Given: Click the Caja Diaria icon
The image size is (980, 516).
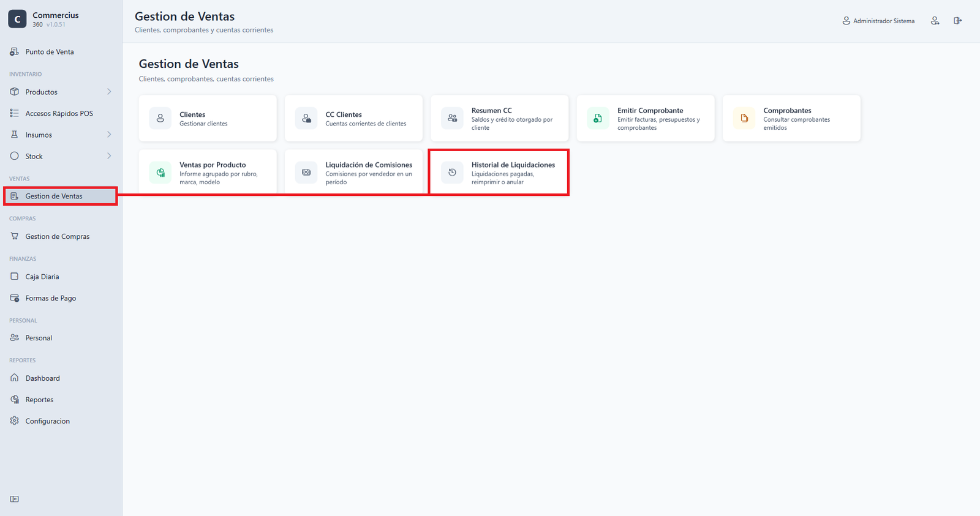Looking at the screenshot, I should tap(14, 277).
